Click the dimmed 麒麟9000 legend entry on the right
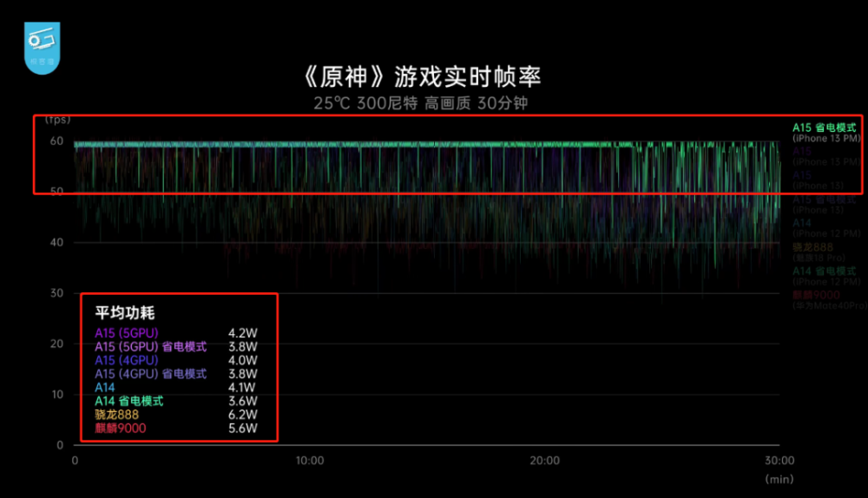Screen dimensions: 868x498 (x=816, y=295)
